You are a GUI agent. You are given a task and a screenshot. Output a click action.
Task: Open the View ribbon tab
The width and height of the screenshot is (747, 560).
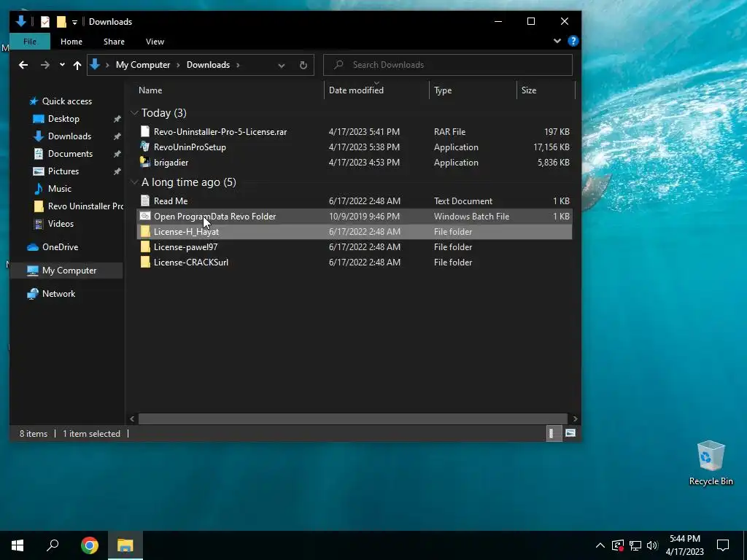click(155, 42)
